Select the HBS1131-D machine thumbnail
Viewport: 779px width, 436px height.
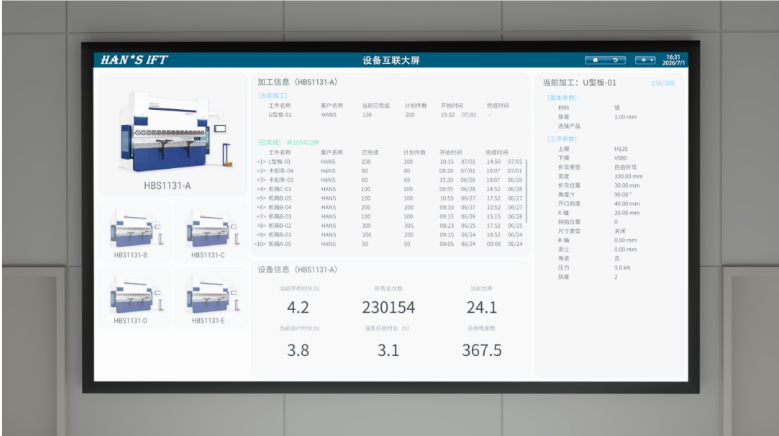[x=134, y=298]
